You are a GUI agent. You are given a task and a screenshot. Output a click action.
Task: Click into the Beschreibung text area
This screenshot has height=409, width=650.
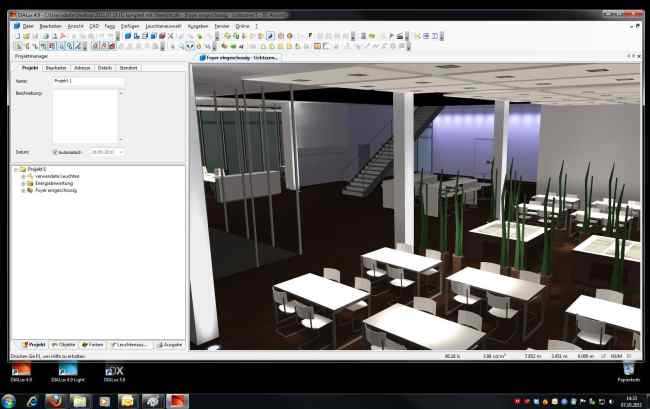point(85,116)
